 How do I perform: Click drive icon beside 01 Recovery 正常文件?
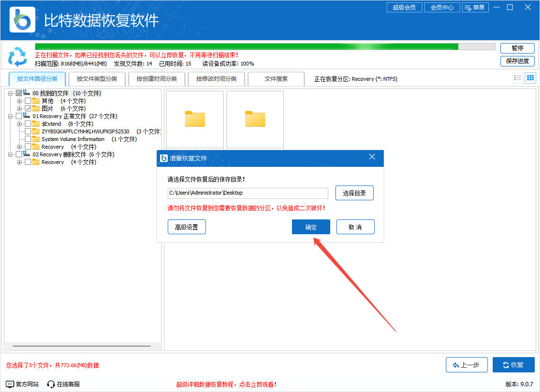tap(26, 116)
